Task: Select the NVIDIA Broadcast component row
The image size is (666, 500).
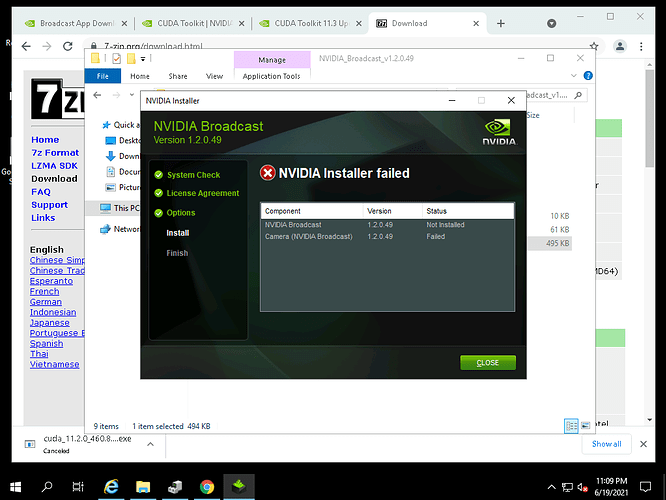Action: click(x=387, y=225)
